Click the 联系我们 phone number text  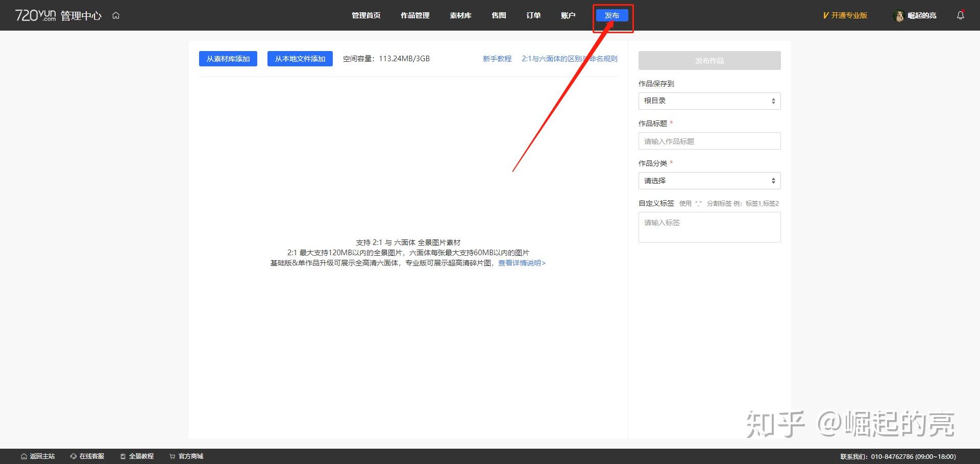point(898,457)
